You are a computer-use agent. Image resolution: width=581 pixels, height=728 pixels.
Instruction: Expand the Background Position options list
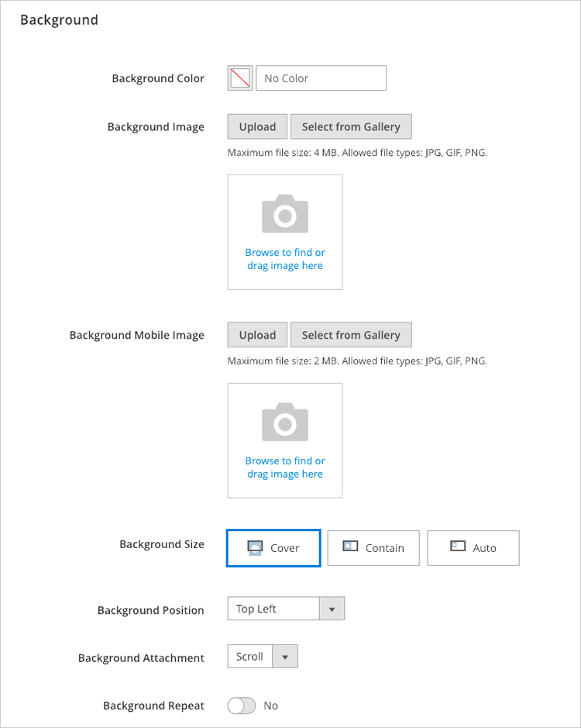click(x=332, y=609)
